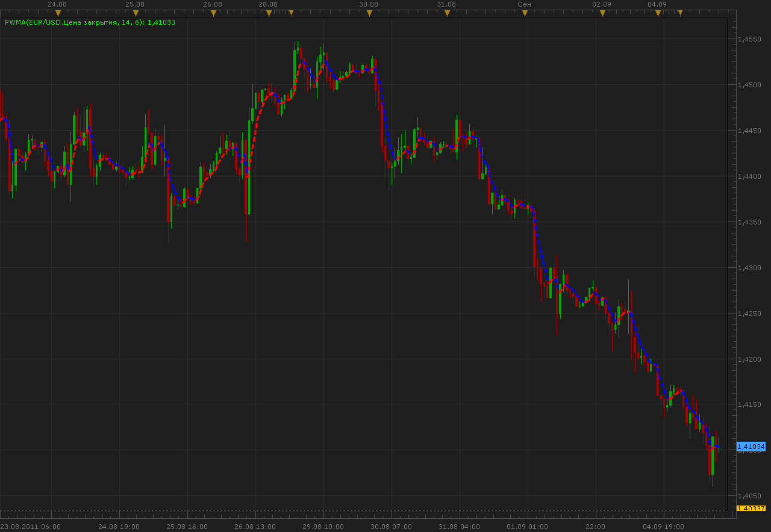771x532 pixels.
Task: Click the triangle day marker under 02.09
Action: tap(602, 13)
